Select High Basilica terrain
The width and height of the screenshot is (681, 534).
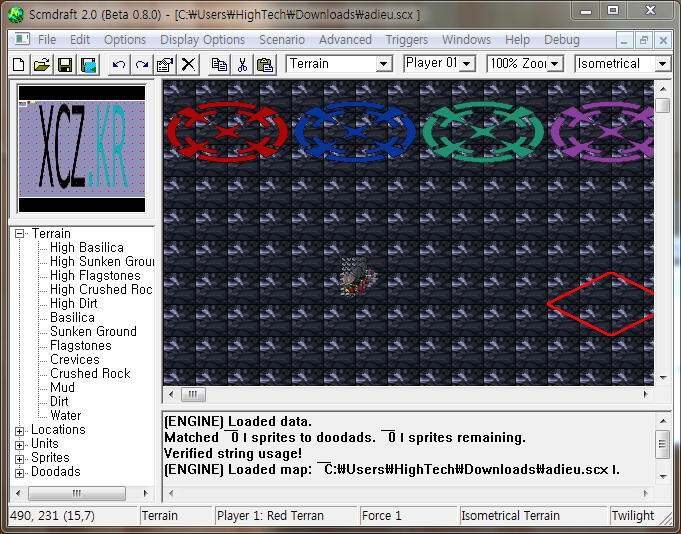pos(87,247)
